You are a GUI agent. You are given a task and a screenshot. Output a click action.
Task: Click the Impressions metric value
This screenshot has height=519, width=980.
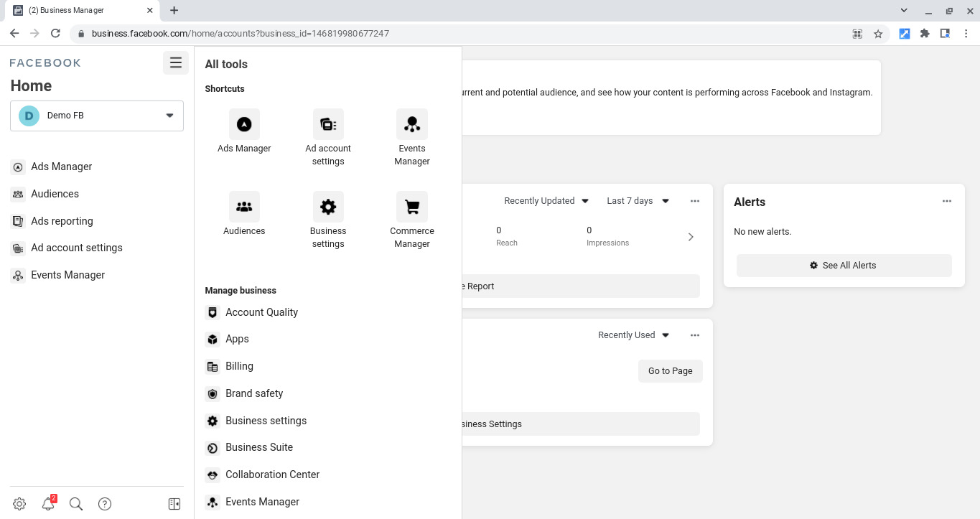(x=589, y=230)
